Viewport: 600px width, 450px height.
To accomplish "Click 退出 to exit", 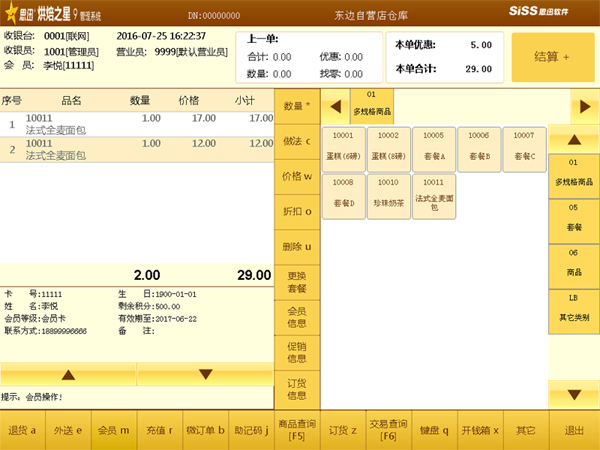I will tap(574, 430).
